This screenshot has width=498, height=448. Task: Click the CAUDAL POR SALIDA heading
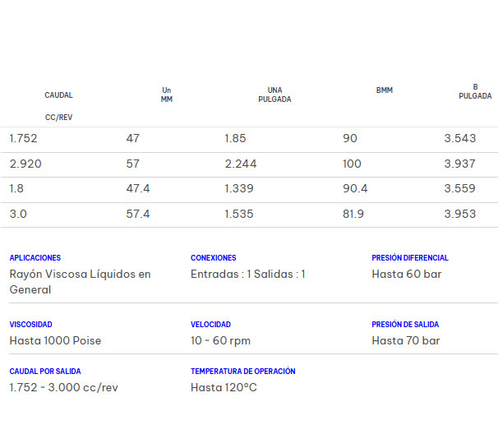tap(45, 372)
